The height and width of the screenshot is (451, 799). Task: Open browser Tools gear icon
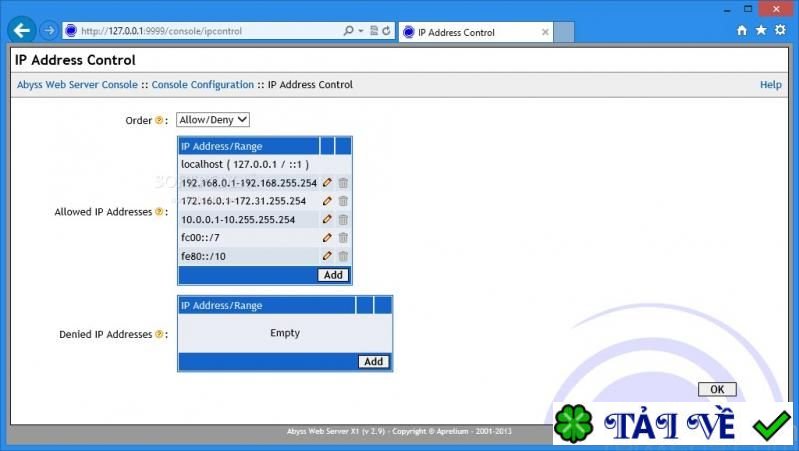[x=780, y=30]
